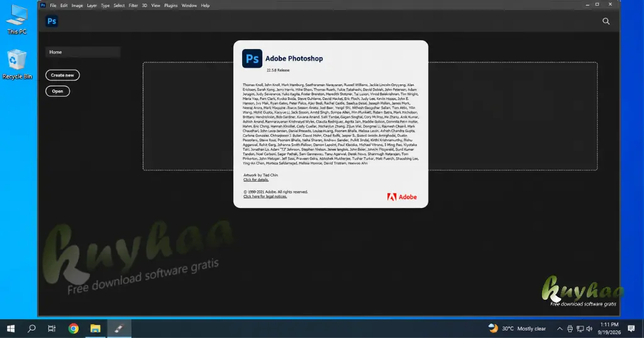Click the Create new button
The width and height of the screenshot is (644, 338).
click(x=62, y=75)
